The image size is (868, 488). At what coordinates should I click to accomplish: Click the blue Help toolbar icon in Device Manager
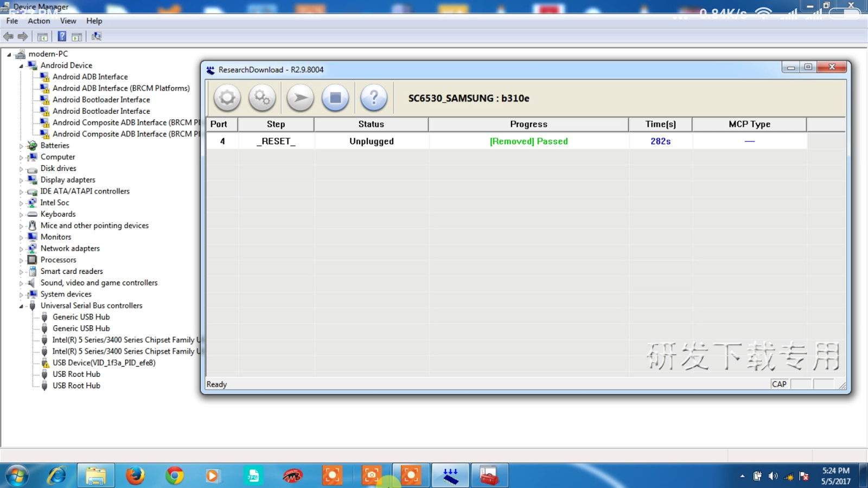coord(62,36)
